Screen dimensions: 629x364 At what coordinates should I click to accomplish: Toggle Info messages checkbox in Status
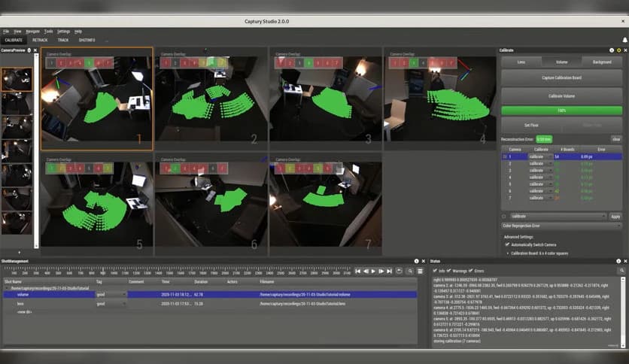435,271
